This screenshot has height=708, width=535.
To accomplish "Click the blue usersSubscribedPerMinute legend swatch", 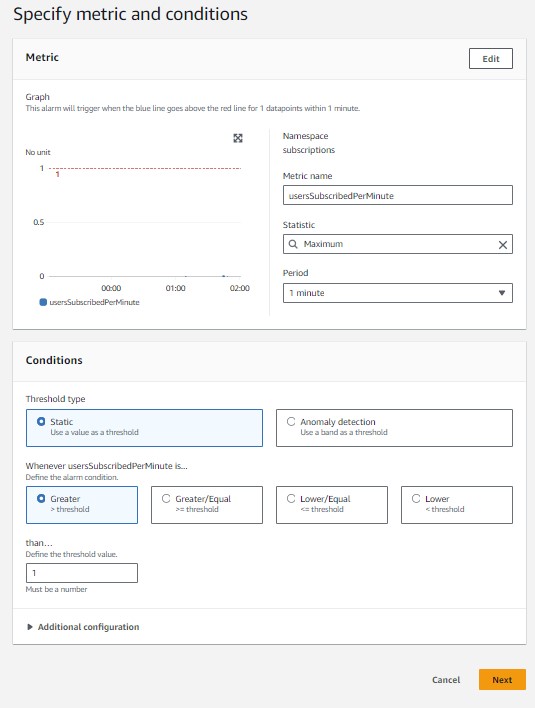I will (x=43, y=302).
